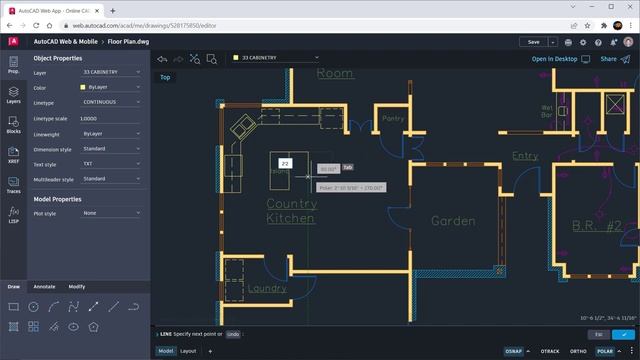Open the Traces panel icon
This screenshot has height=360, width=640.
point(13,185)
